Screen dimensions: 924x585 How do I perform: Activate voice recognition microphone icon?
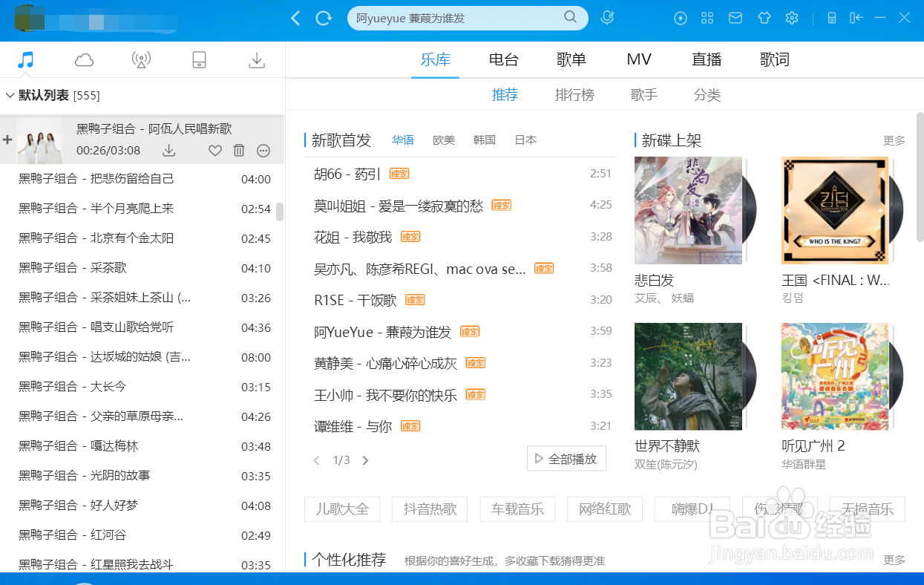(607, 18)
